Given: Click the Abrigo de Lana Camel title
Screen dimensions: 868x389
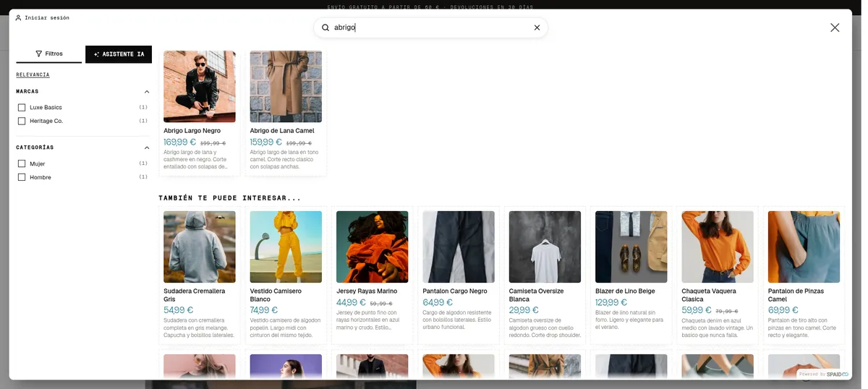Looking at the screenshot, I should tap(282, 131).
